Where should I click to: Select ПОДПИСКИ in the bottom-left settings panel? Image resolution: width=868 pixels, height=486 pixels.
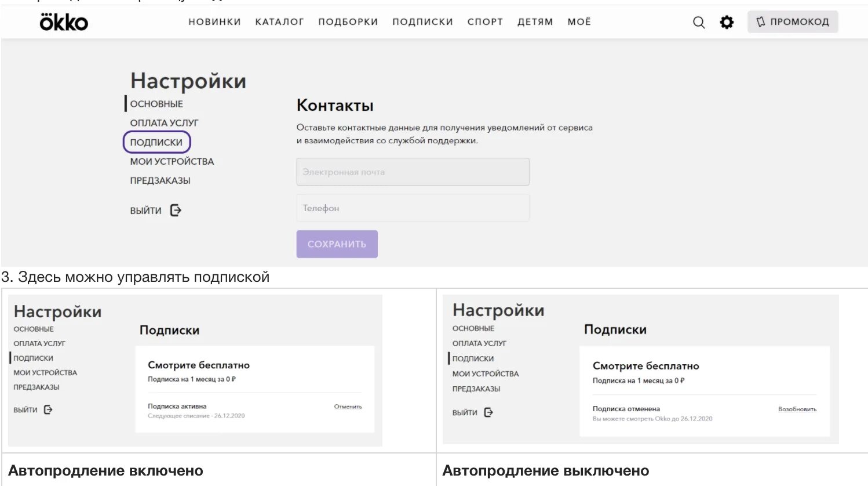[33, 358]
